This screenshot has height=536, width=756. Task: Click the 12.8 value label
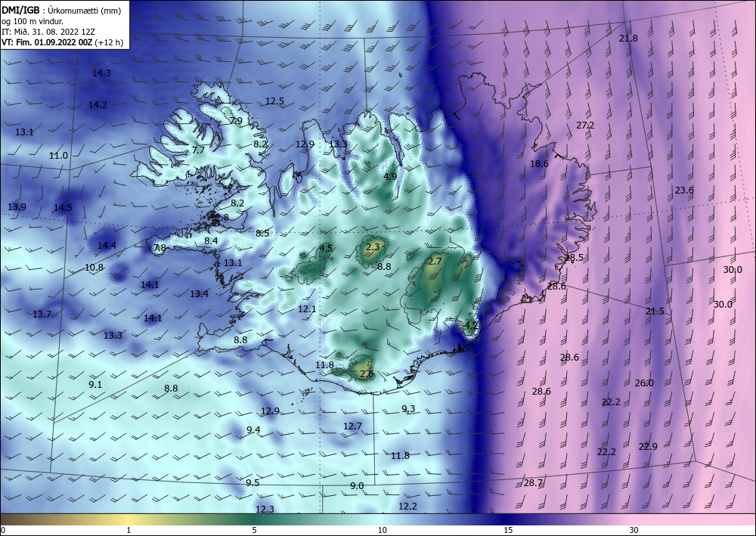pyautogui.click(x=219, y=218)
